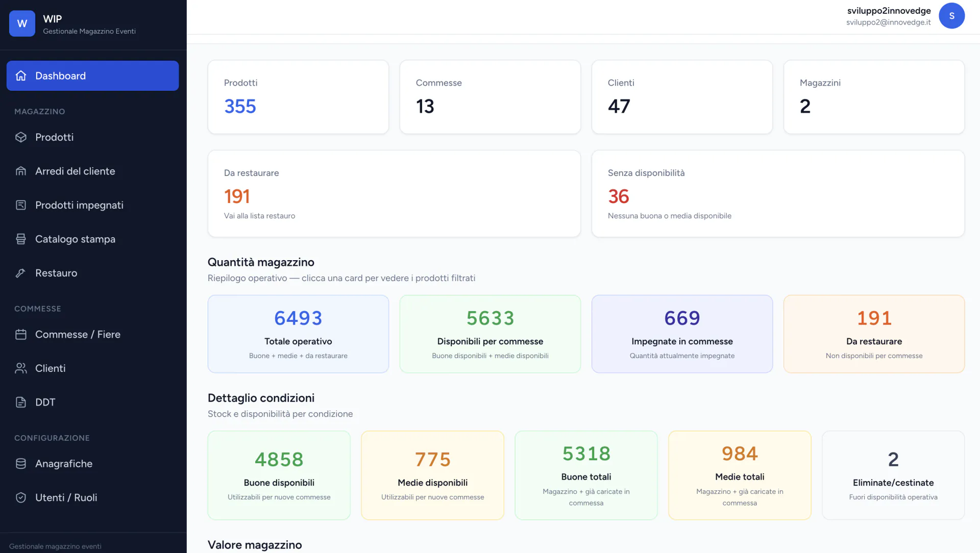Select the Totale operativo 6493 card
Image resolution: width=980 pixels, height=553 pixels.
298,334
